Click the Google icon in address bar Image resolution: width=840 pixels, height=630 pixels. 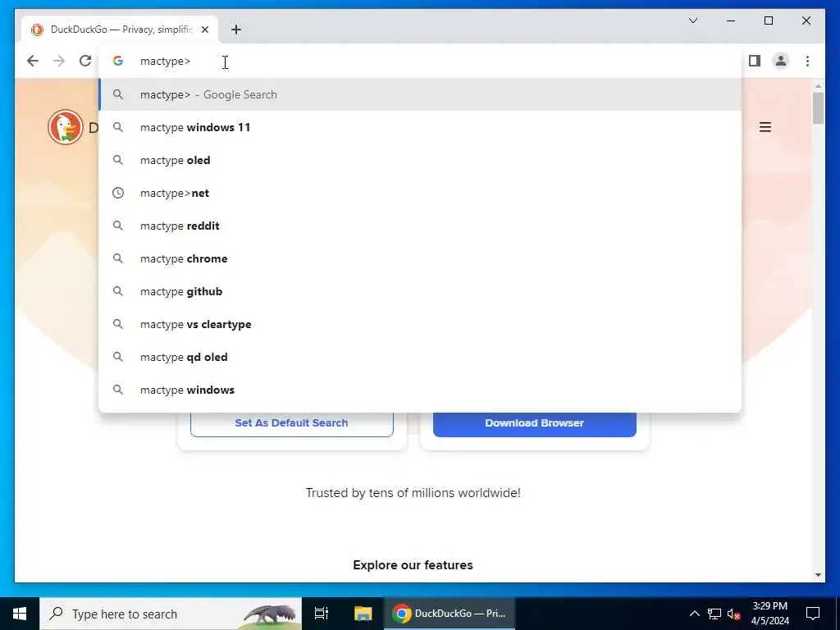pyautogui.click(x=118, y=61)
